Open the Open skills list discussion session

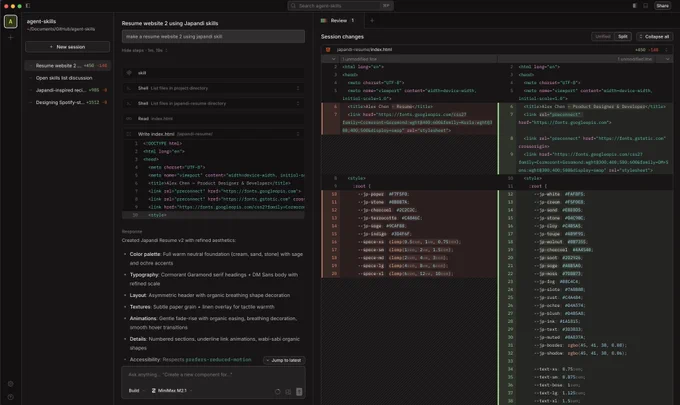point(67,78)
